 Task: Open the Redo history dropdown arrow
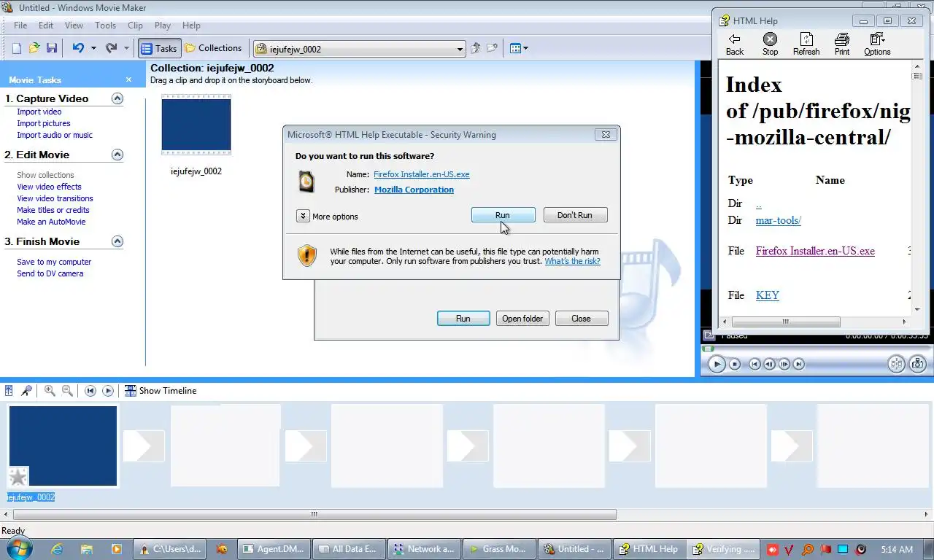click(x=126, y=49)
